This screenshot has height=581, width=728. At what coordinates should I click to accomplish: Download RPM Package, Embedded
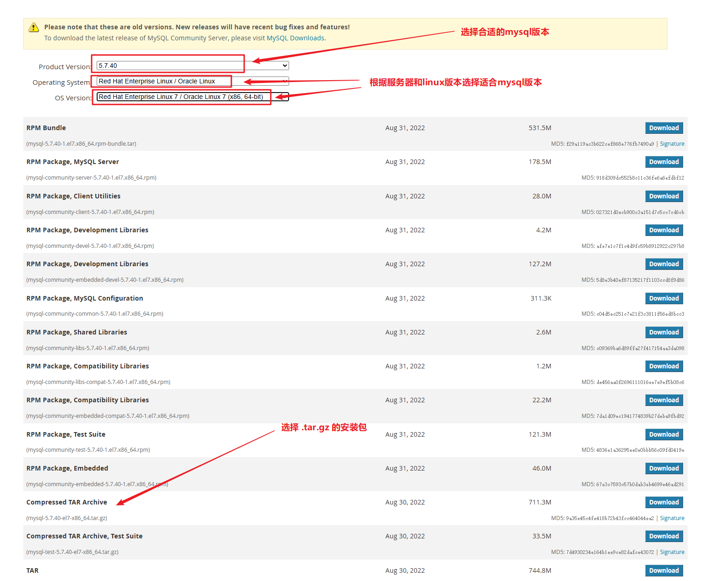(x=664, y=468)
